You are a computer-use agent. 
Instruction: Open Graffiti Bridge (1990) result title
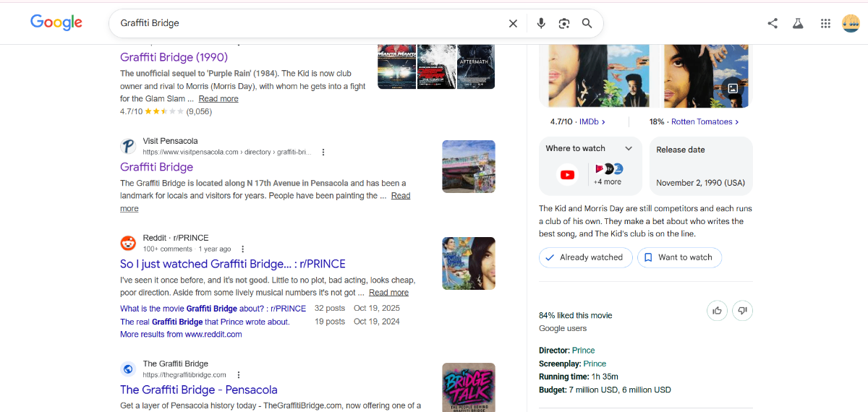(x=174, y=57)
